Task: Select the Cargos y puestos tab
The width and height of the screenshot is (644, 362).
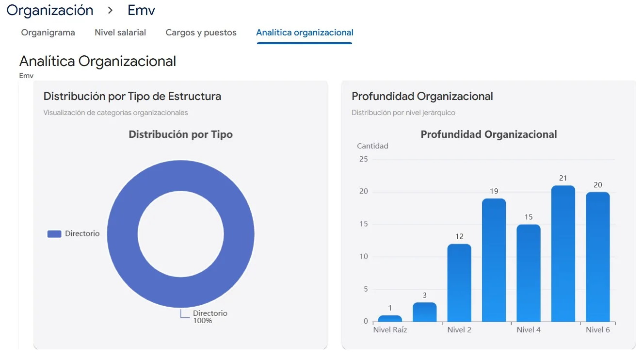Action: pyautogui.click(x=201, y=33)
